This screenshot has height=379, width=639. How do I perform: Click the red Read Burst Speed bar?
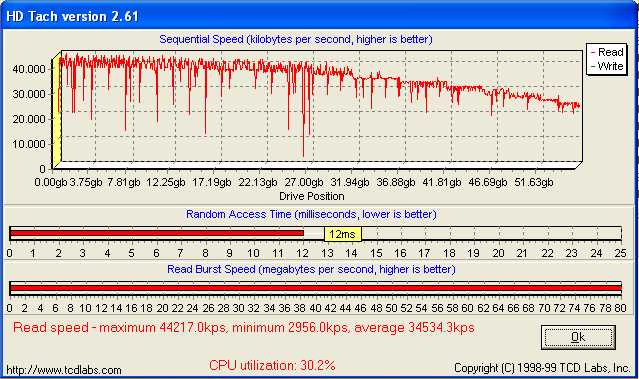pyautogui.click(x=316, y=288)
